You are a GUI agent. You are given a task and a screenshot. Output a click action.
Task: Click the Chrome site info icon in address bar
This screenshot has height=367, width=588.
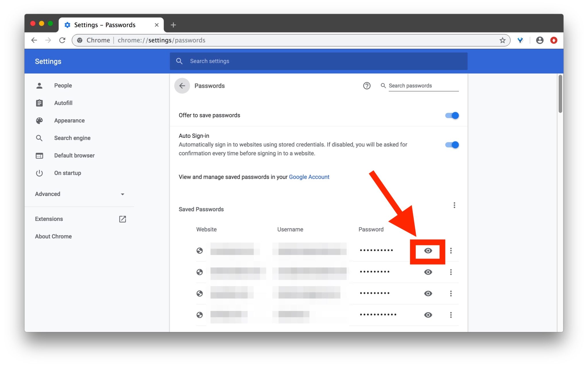80,40
